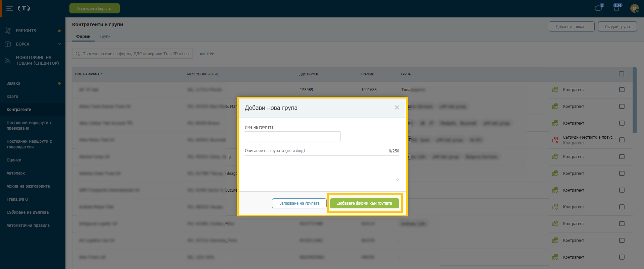Click contractor status icon in seventh table row
The width and height of the screenshot is (644, 269).
coord(555,190)
